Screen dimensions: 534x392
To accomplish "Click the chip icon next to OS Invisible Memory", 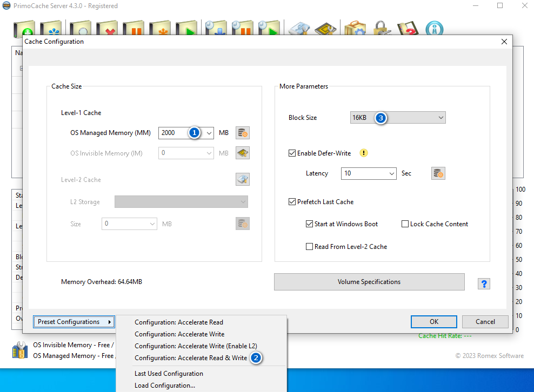I will [243, 153].
